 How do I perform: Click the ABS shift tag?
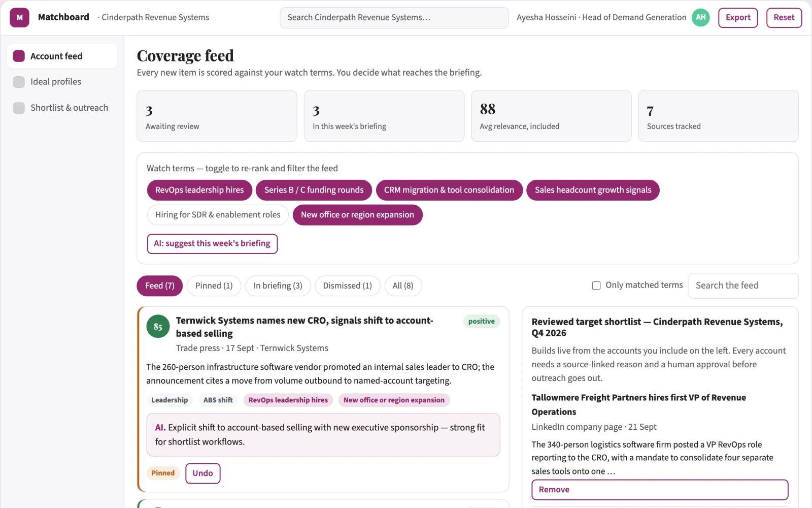click(x=218, y=400)
